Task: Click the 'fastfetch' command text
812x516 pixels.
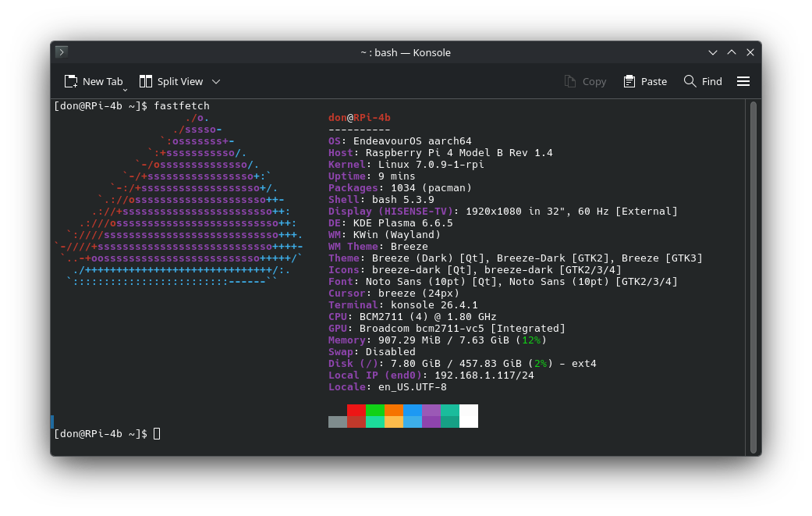Action: pos(182,105)
